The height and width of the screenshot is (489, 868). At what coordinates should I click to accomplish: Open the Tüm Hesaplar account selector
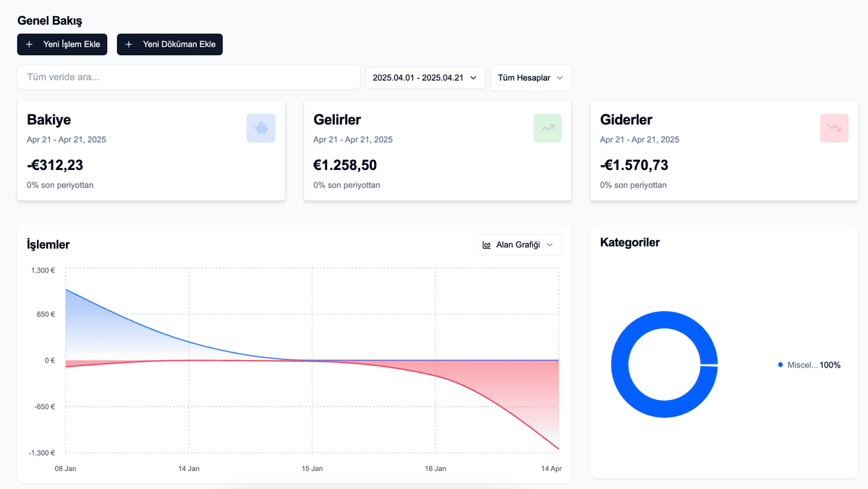point(531,77)
